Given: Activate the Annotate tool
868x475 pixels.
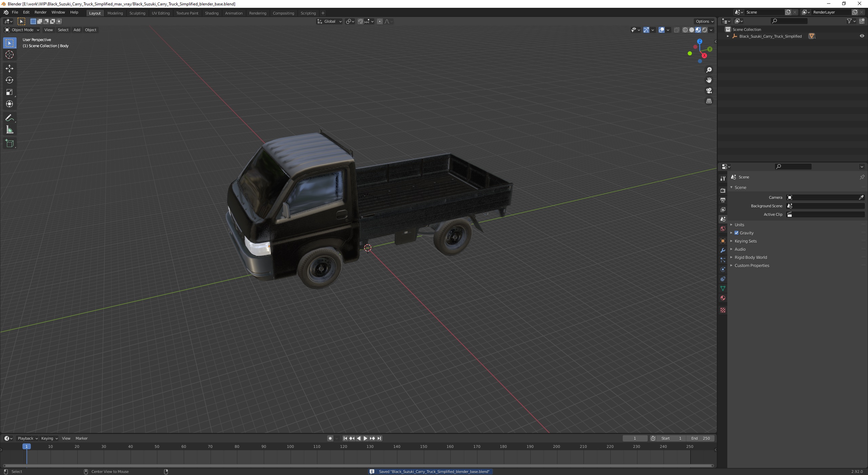Looking at the screenshot, I should (x=9, y=118).
